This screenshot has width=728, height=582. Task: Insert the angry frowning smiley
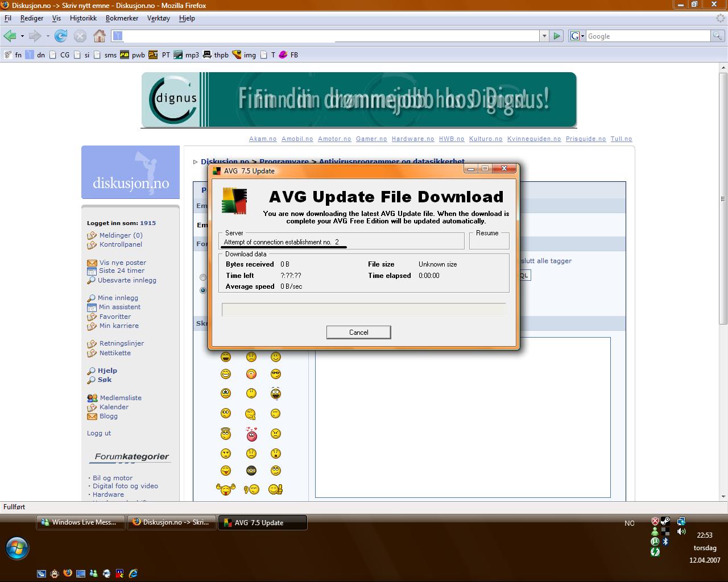pos(276,434)
